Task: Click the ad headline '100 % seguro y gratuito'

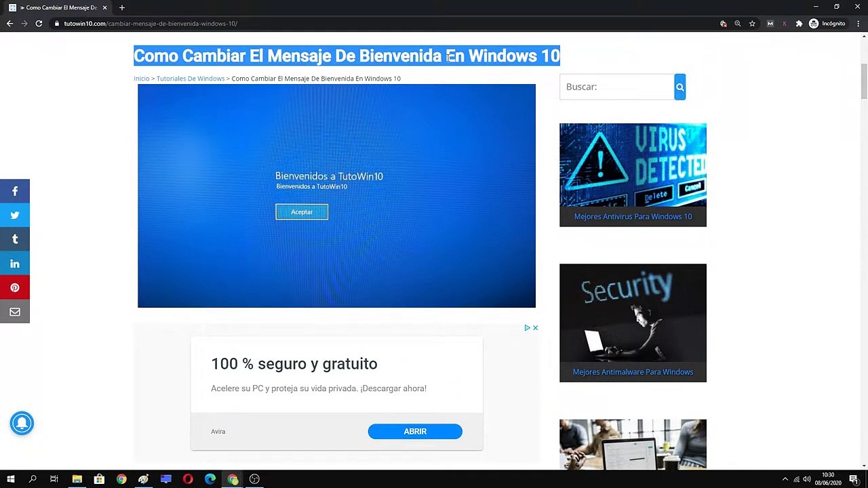Action: (x=294, y=364)
